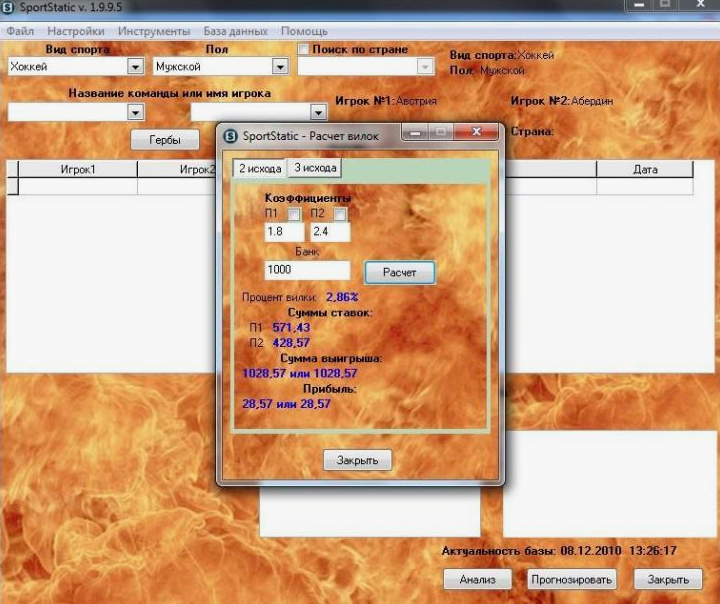Open the Настройки menu

tap(75, 31)
